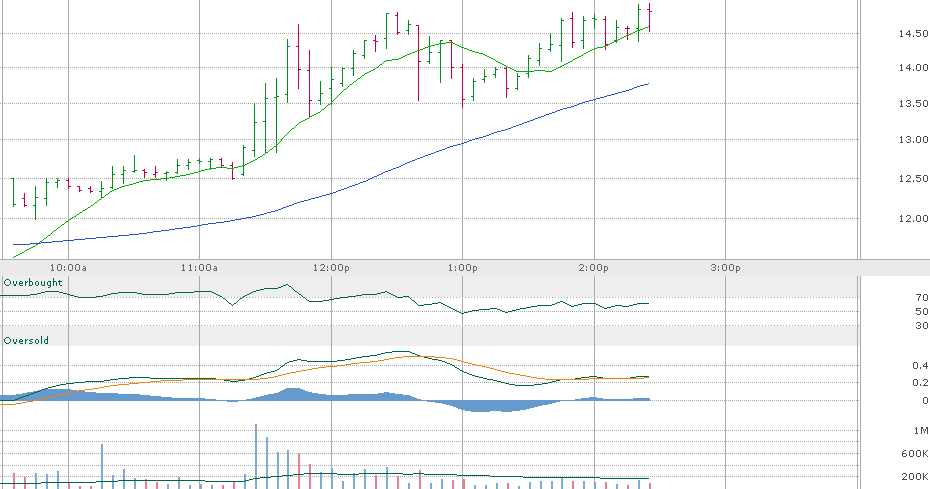Select the 3:00p time axis label
Screen dimensions: 930x489
pos(725,268)
